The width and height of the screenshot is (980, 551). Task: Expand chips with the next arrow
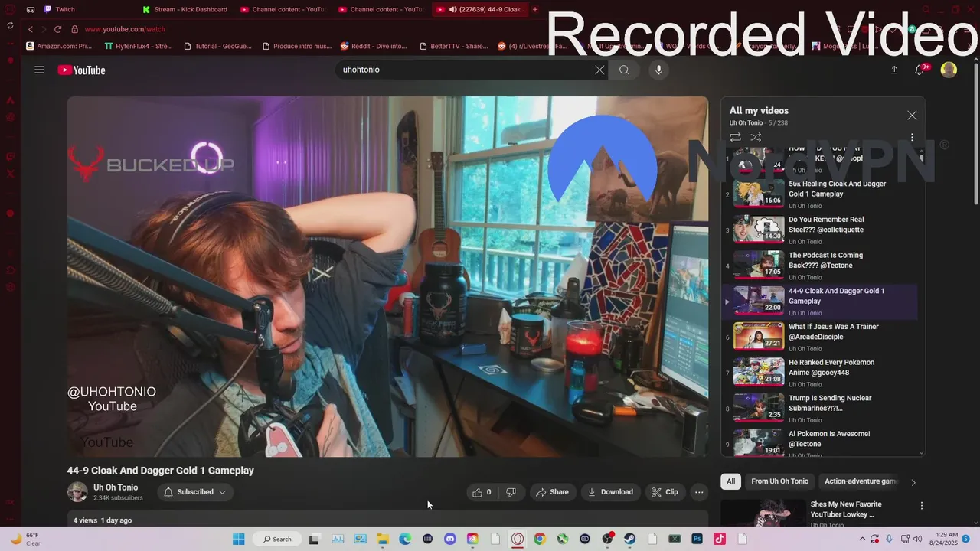913,482
